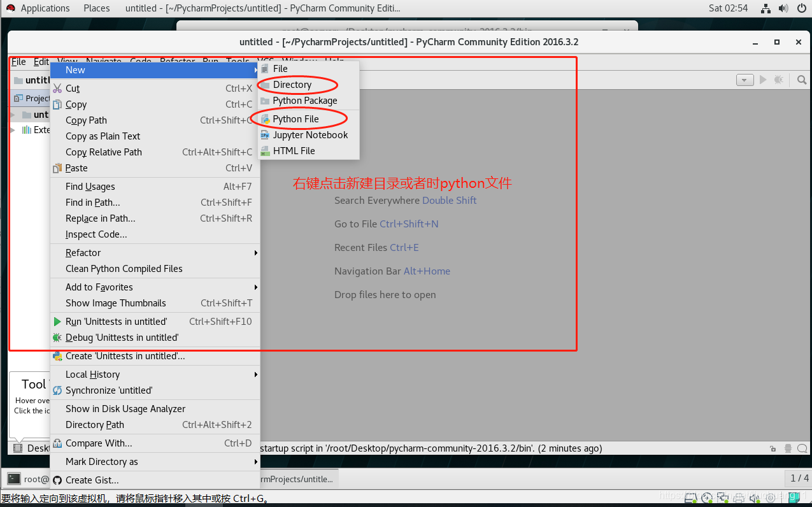
Task: Expand the New submenu arrow
Action: tap(256, 70)
